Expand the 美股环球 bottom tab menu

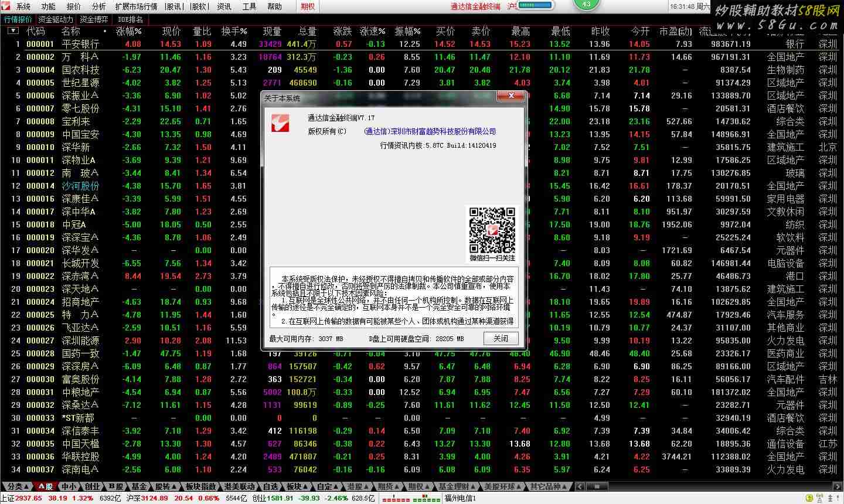tap(503, 486)
